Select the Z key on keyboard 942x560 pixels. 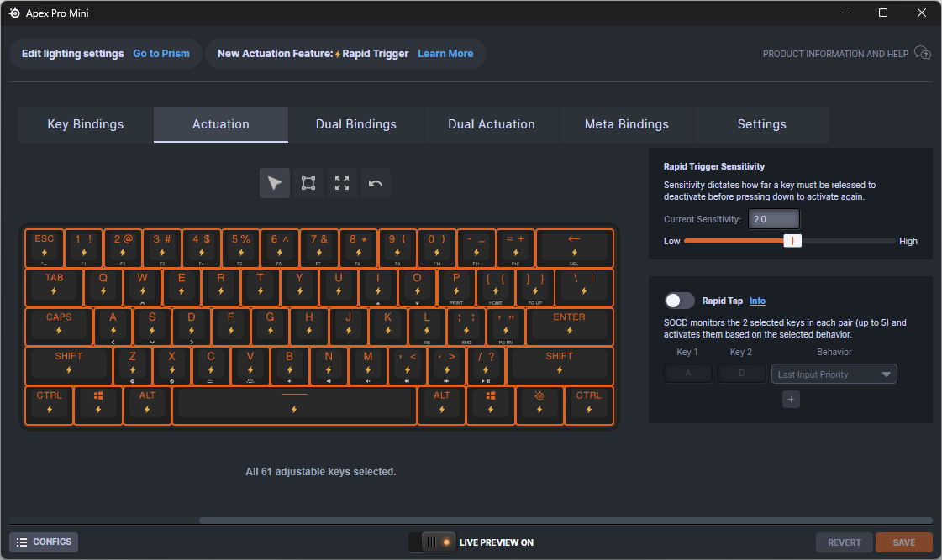[133, 365]
